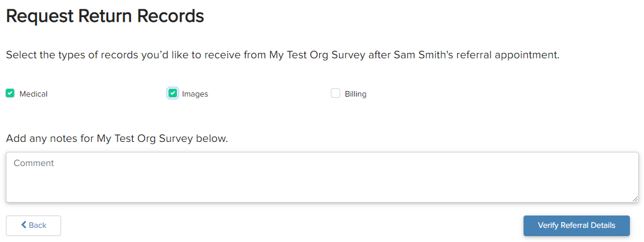This screenshot has width=644, height=242.
Task: Click the "Comment" placeholder text
Action: tap(33, 163)
